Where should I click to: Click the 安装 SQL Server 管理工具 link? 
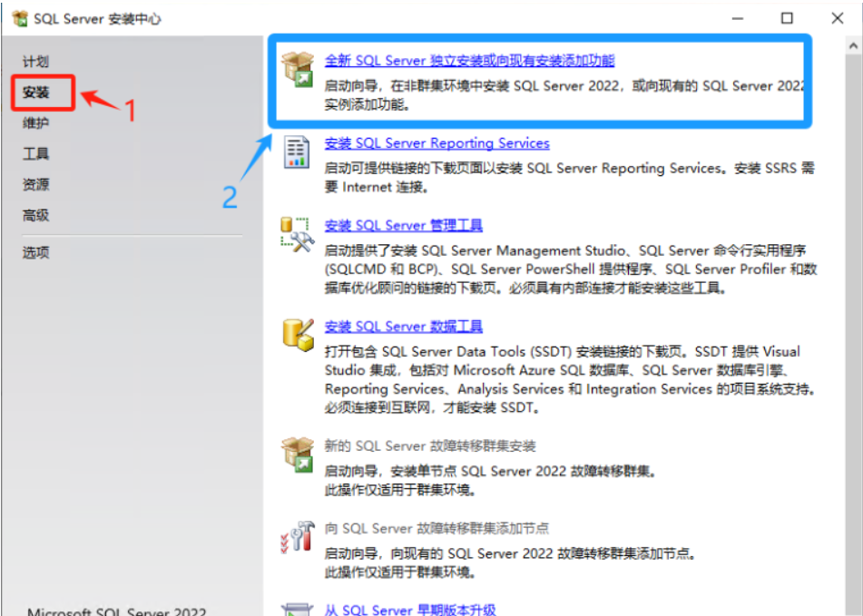[x=404, y=226]
